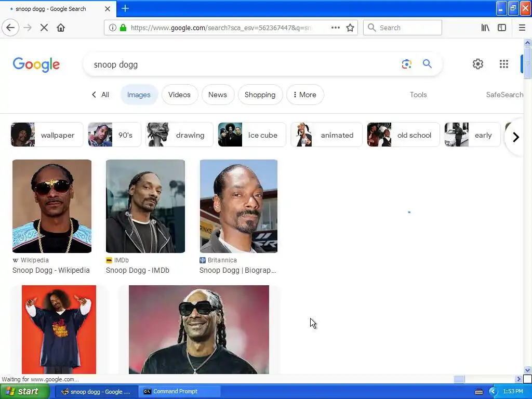532x399 pixels.
Task: Open a new tab with plus button
Action: pyautogui.click(x=125, y=8)
